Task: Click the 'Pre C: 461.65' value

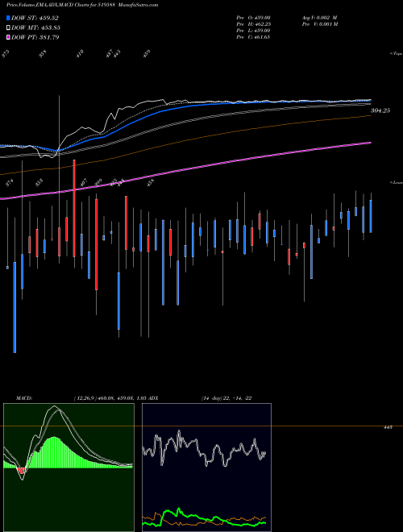Action: tap(253, 37)
